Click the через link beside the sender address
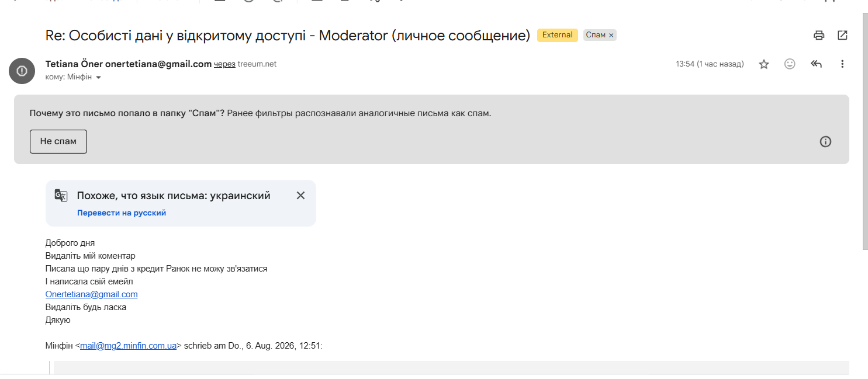Screen dimensions: 868x379 tap(224, 64)
